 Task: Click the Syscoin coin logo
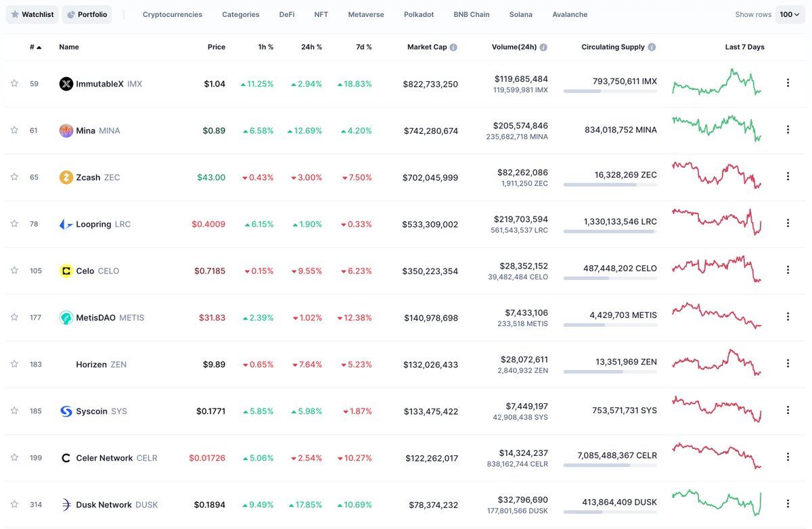tap(66, 411)
